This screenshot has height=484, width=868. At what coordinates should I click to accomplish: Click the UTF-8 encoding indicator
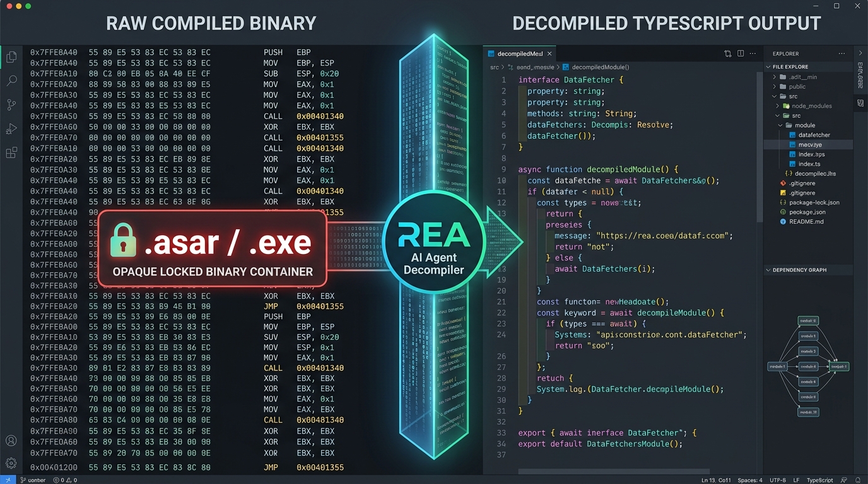pos(778,480)
